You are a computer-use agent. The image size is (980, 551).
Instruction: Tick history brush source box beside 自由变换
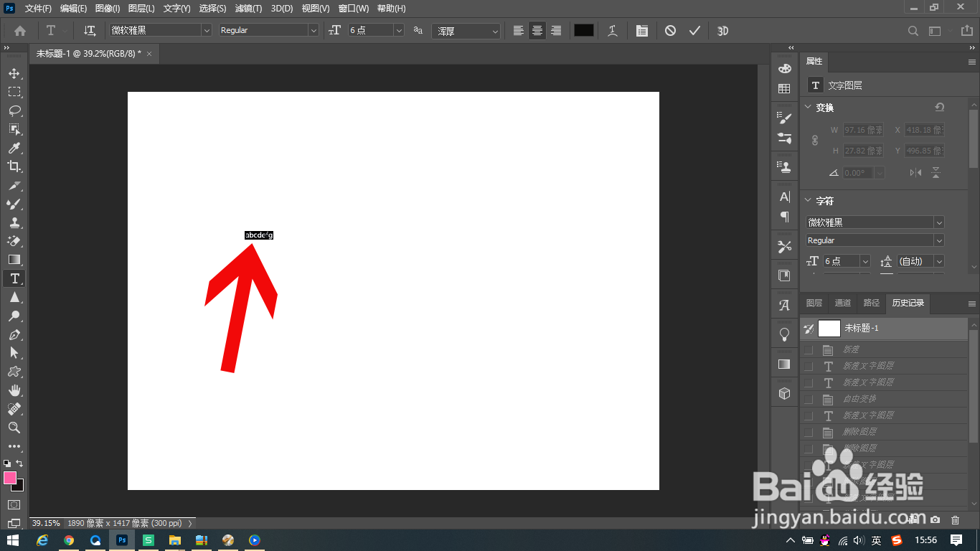tap(809, 399)
